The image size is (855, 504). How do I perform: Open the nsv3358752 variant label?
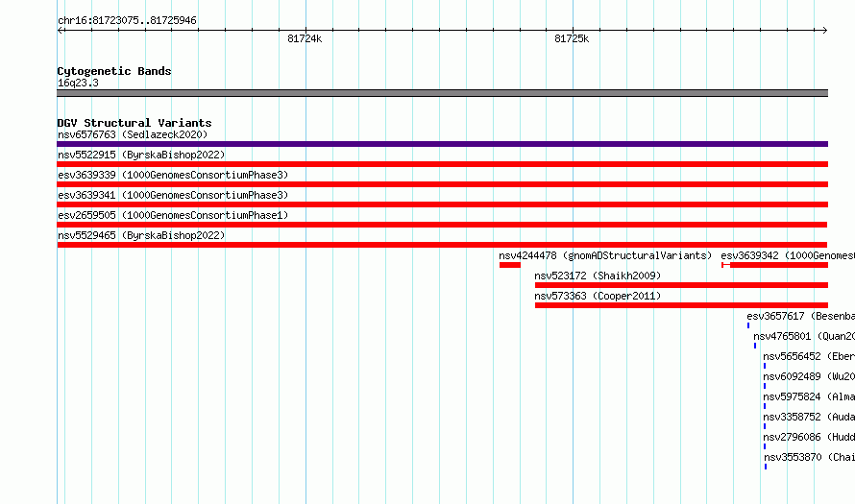(x=809, y=417)
